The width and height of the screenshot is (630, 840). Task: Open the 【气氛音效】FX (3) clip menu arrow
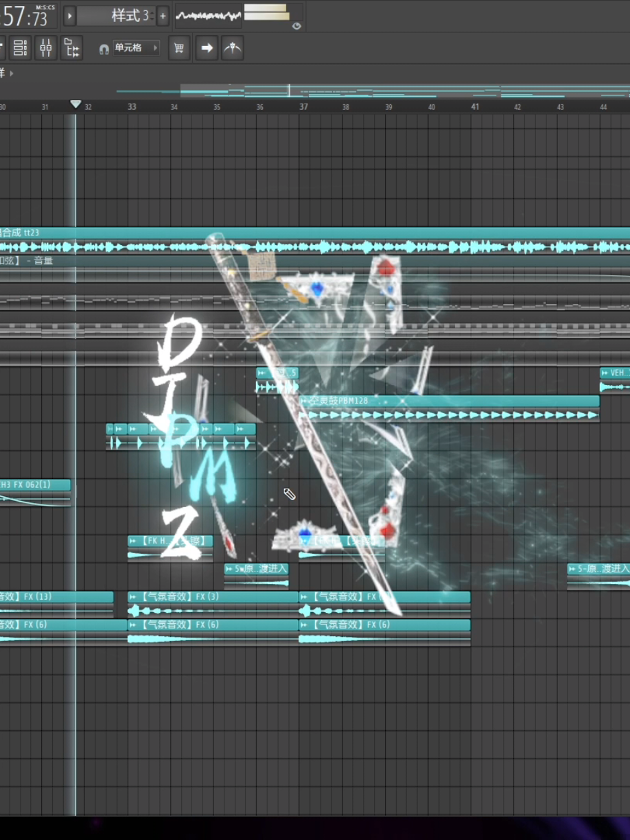132,597
